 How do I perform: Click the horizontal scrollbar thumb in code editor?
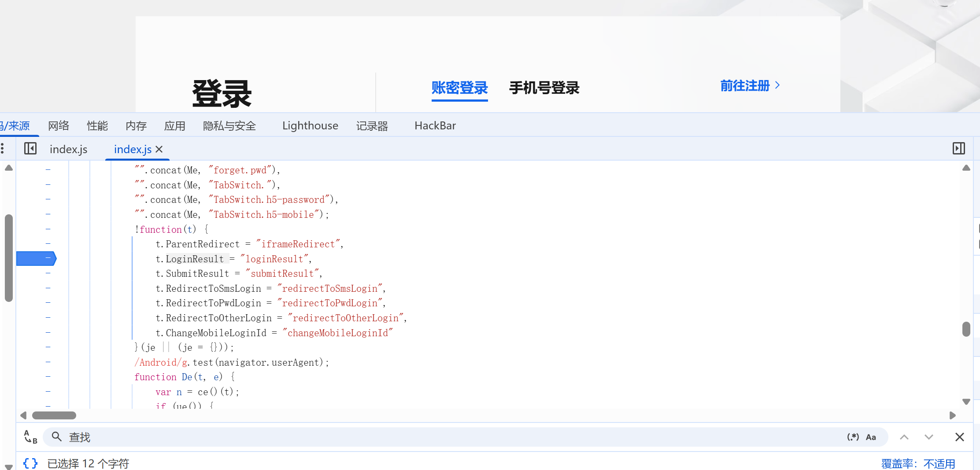(x=54, y=415)
